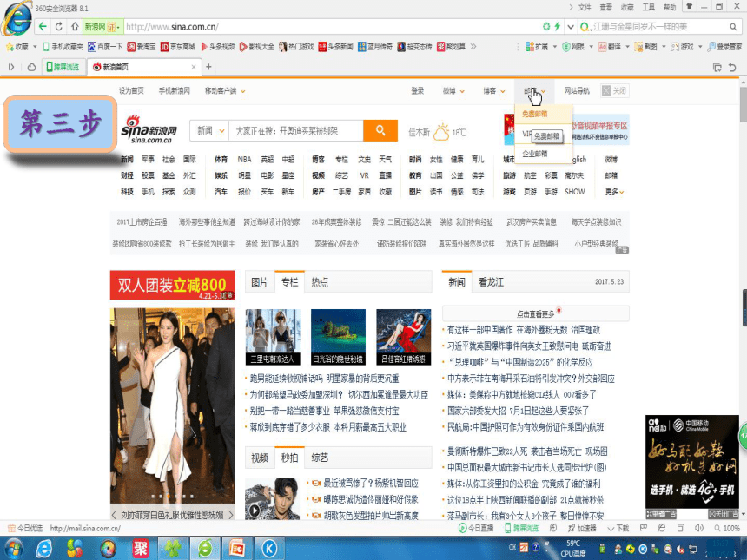Click the URL address bar
Screen dimensions: 747x560
(x=331, y=27)
